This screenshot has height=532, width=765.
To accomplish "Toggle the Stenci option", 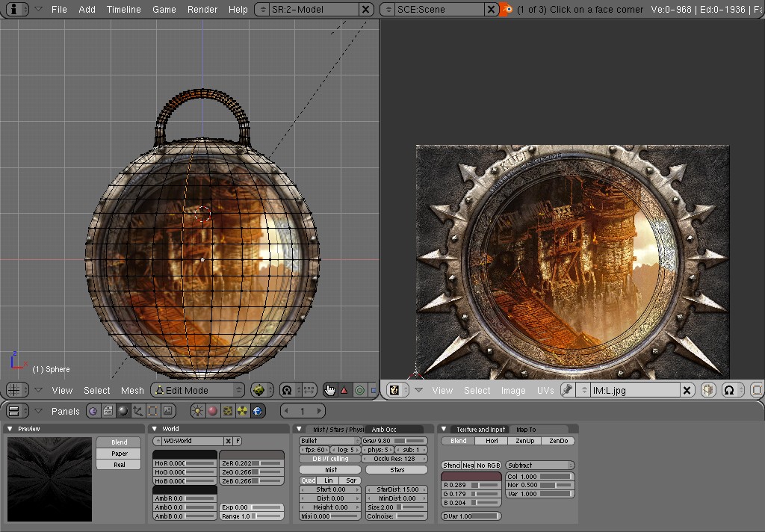I will 451,466.
